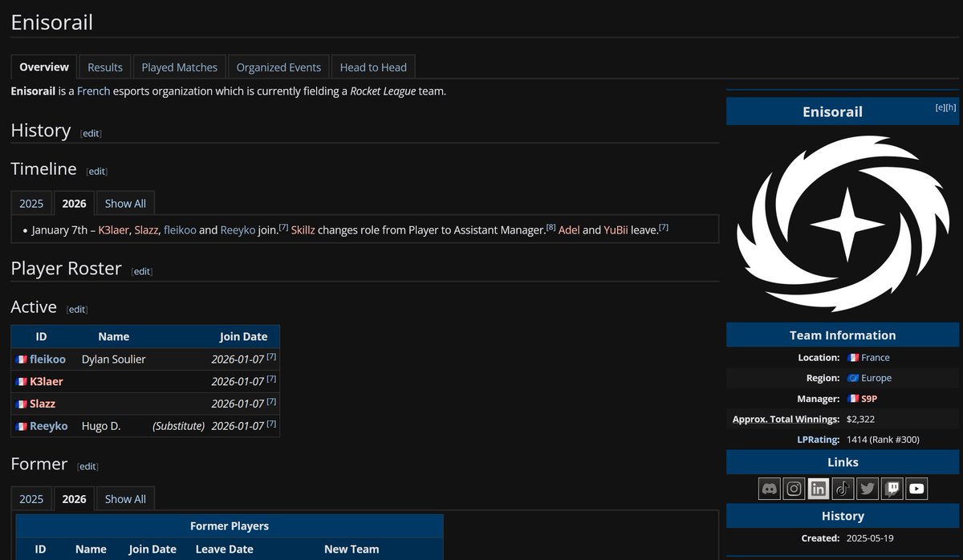Edit the Former section
This screenshot has height=560, width=963.
click(87, 467)
